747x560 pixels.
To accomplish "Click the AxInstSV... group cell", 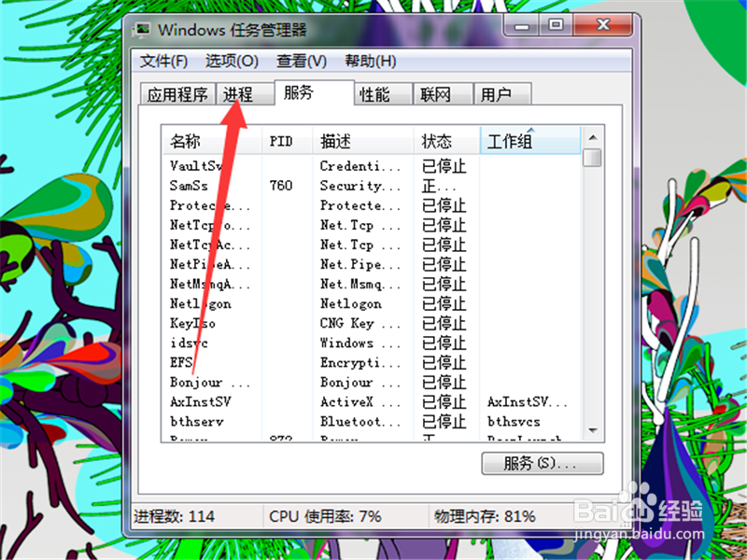I will tap(527, 402).
